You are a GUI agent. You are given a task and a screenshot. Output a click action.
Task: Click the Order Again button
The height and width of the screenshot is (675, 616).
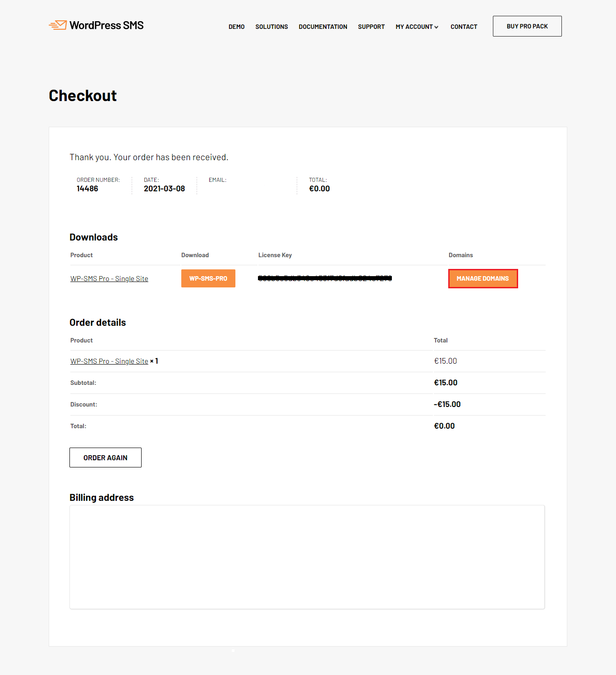106,458
